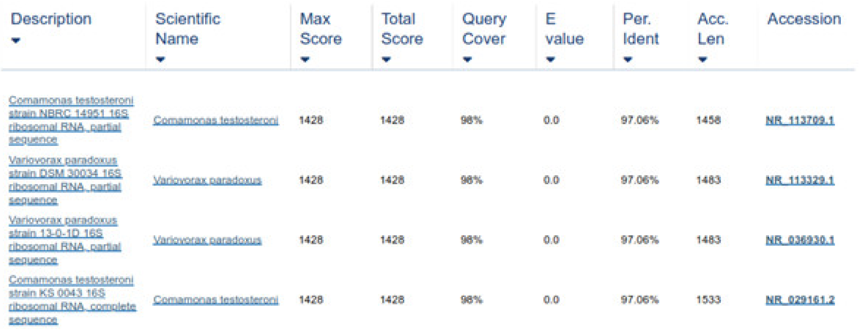Image resolution: width=868 pixels, height=335 pixels.
Task: Open accession NR_113329.1 link
Action: point(800,180)
